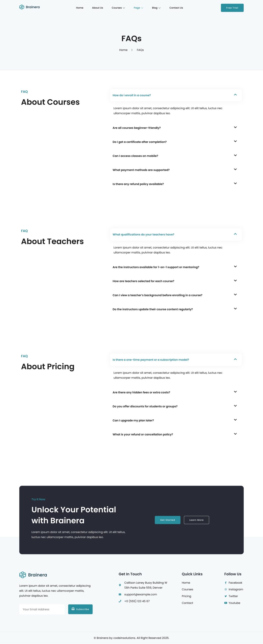
Task: Go to About Us in navigation
Action: [97, 8]
